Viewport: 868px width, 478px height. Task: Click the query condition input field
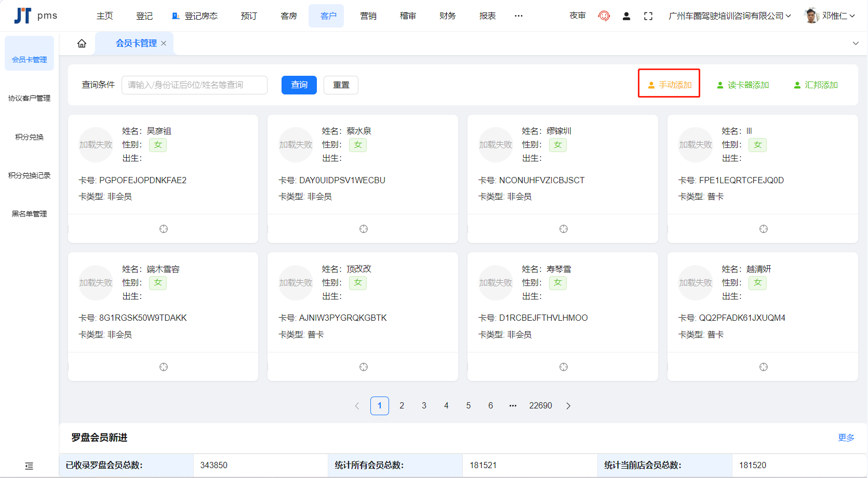[x=194, y=85]
